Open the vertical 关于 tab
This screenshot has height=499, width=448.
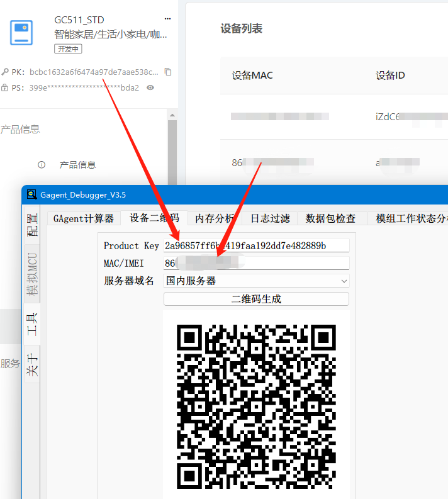32,364
